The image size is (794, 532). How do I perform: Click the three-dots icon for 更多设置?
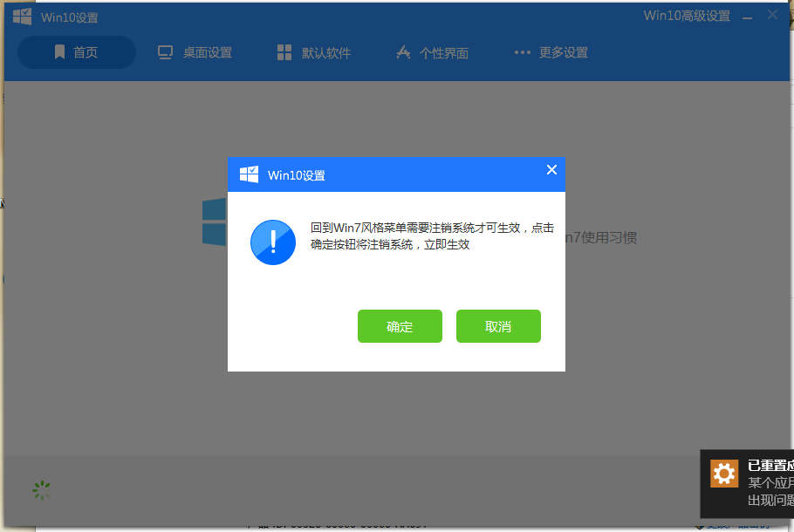pyautogui.click(x=522, y=52)
